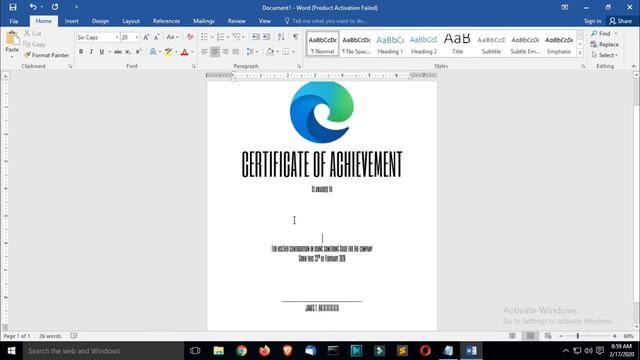Open Firefox from the taskbar
Viewport: 640px width, 360px height.
(x=264, y=351)
